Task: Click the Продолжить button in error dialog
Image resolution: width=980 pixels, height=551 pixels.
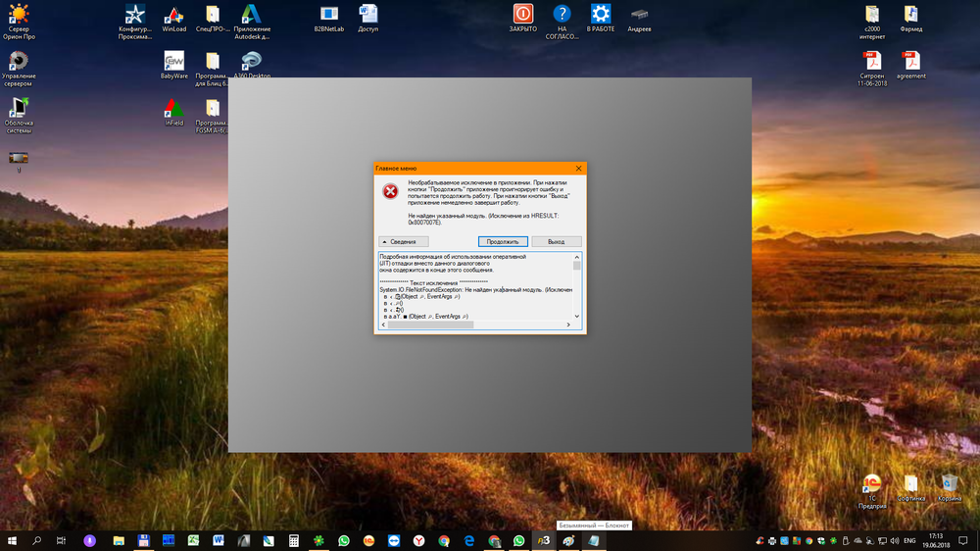Action: (x=504, y=241)
